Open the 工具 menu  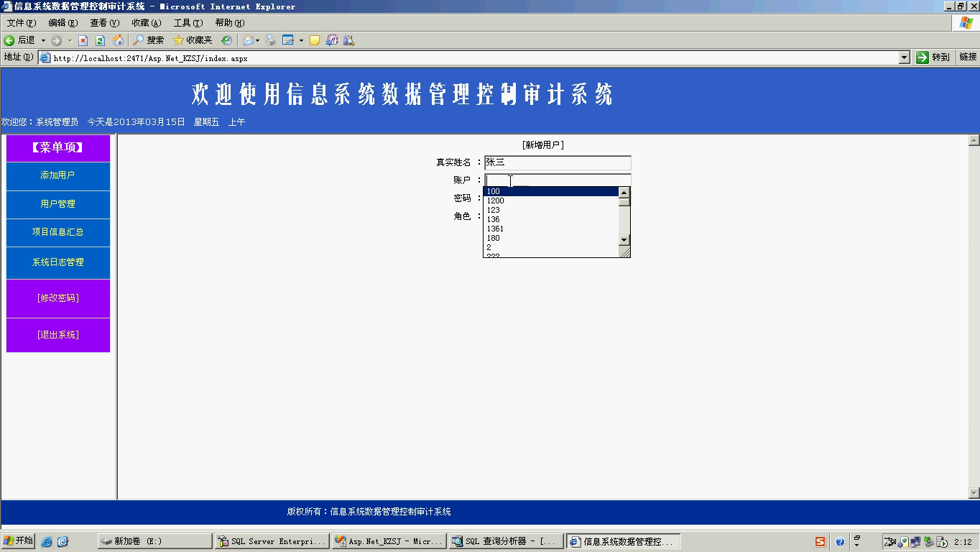pos(188,23)
